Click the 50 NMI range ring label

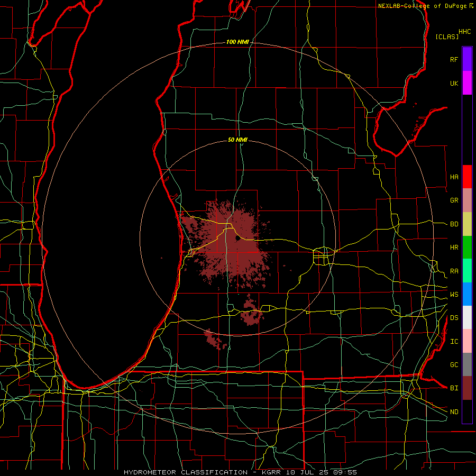tap(237, 140)
